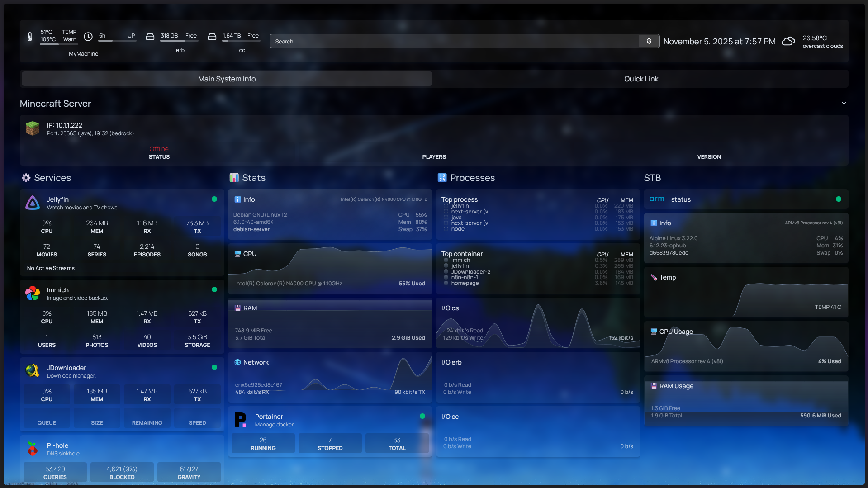Click inside the Search input field

[x=452, y=41]
